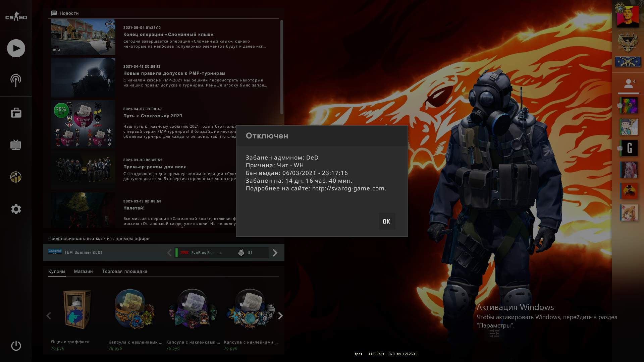
Task: Click the crossed rifles rank badge
Action: click(x=628, y=62)
